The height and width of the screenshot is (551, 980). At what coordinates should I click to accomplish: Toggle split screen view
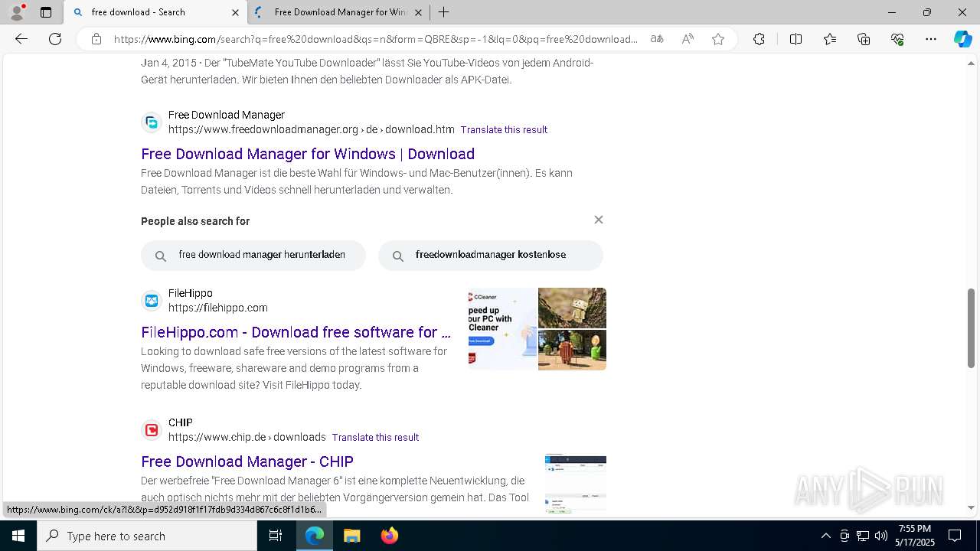[x=795, y=39]
